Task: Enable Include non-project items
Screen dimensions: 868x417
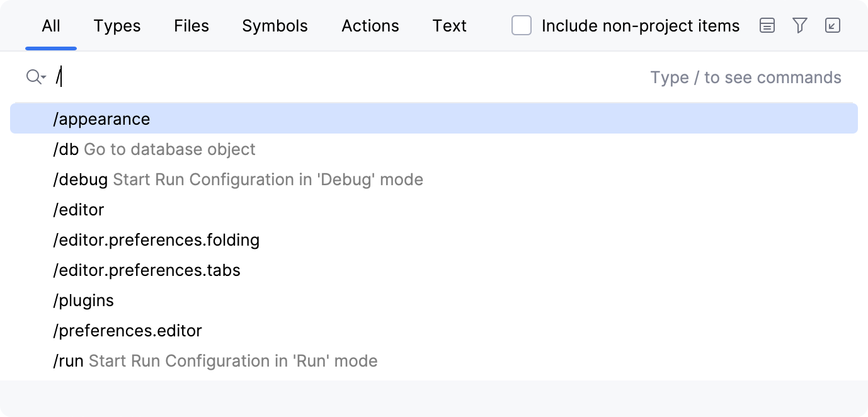Action: (x=521, y=26)
